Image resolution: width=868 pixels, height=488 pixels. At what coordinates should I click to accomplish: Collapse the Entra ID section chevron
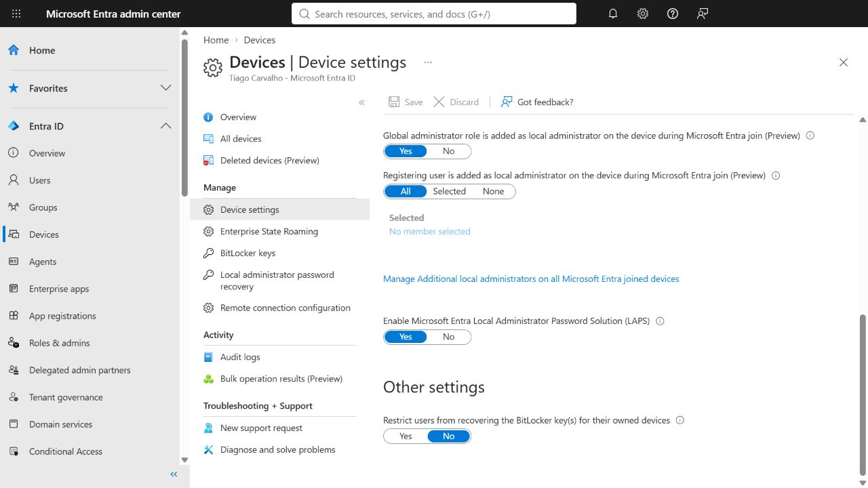[x=165, y=126]
